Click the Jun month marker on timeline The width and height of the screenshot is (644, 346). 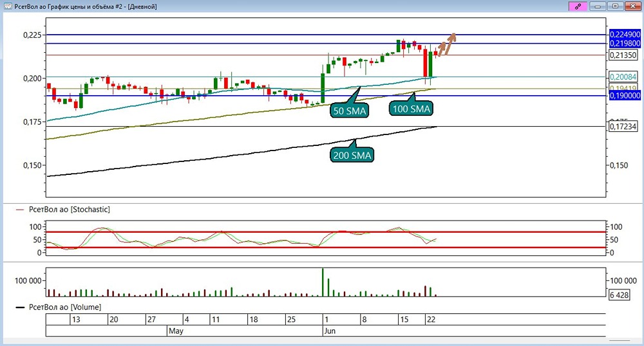pyautogui.click(x=330, y=331)
